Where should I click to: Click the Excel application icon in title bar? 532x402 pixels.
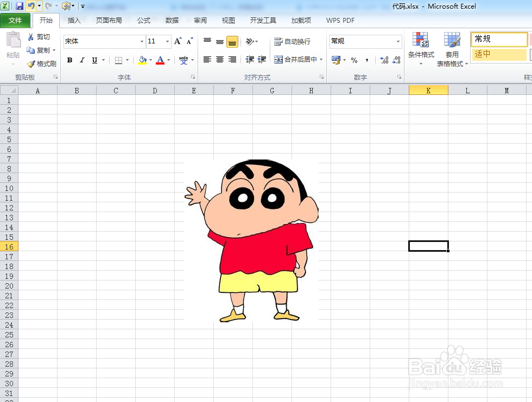[x=5, y=6]
